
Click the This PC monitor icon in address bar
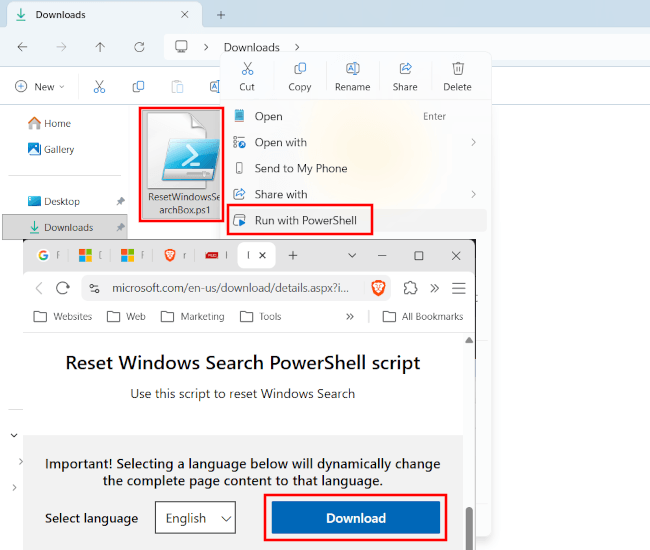point(181,46)
